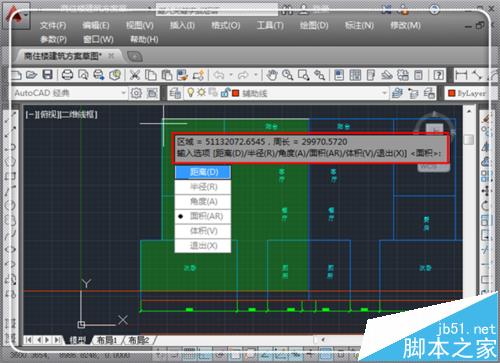Select Zoom Window tool

pos(304,75)
